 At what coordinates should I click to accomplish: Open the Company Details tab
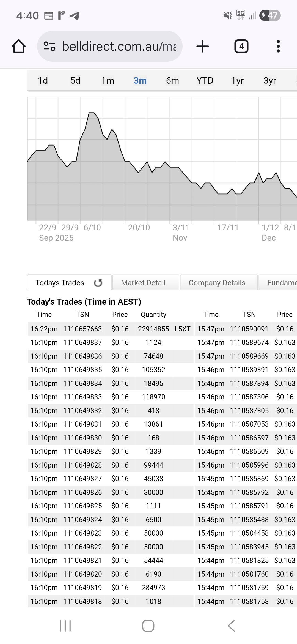tap(217, 283)
